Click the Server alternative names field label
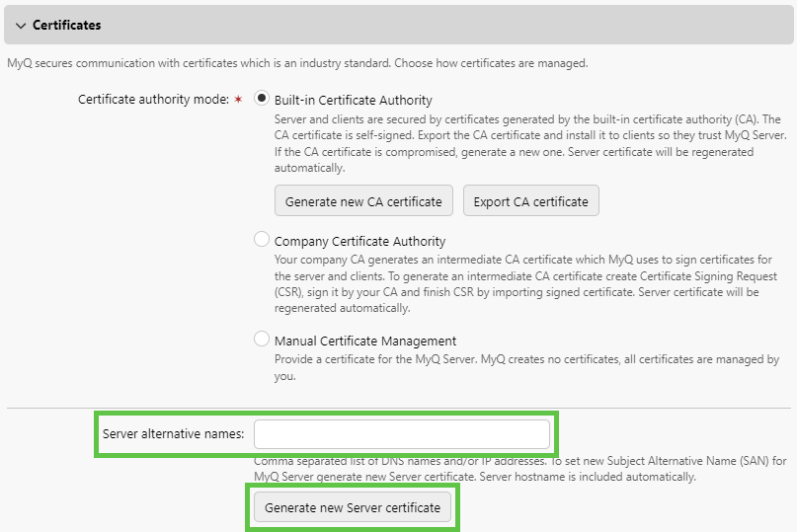 [173, 434]
